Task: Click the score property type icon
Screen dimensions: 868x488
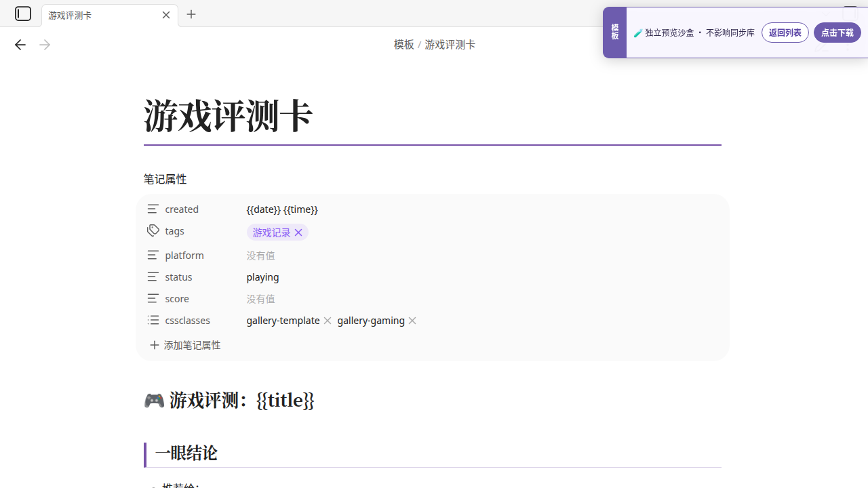Action: pos(153,298)
